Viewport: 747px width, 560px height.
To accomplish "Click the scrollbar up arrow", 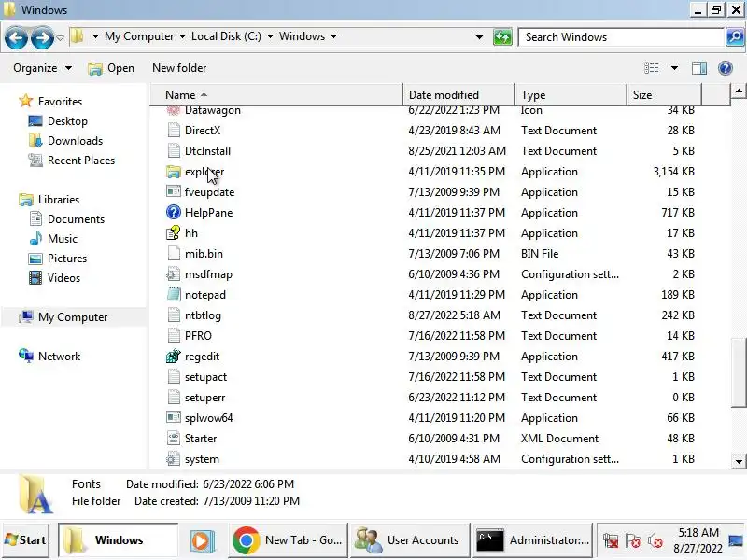I will click(739, 91).
